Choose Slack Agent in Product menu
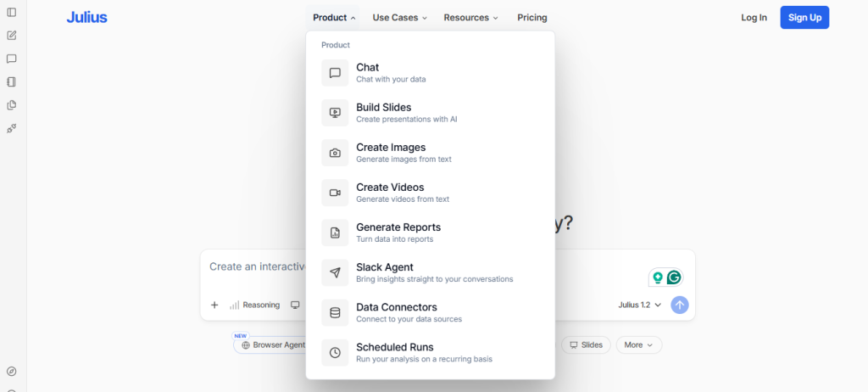This screenshot has width=868, height=392. pos(430,272)
